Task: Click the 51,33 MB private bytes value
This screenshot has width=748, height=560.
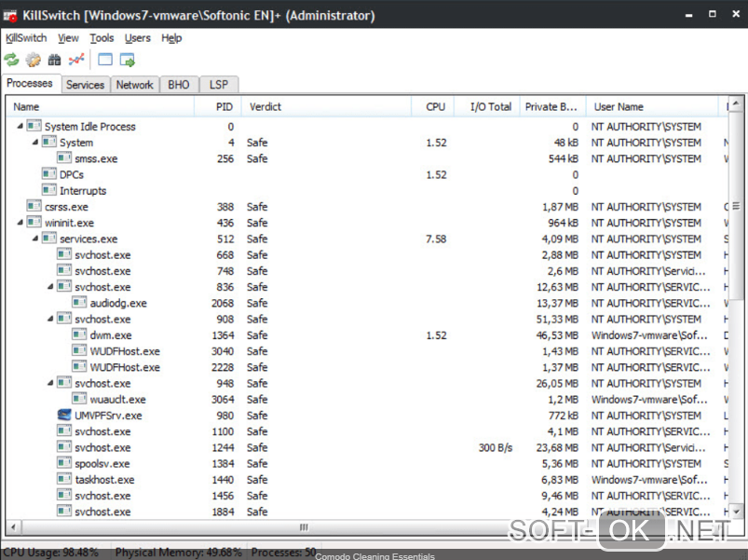Action: 557,319
